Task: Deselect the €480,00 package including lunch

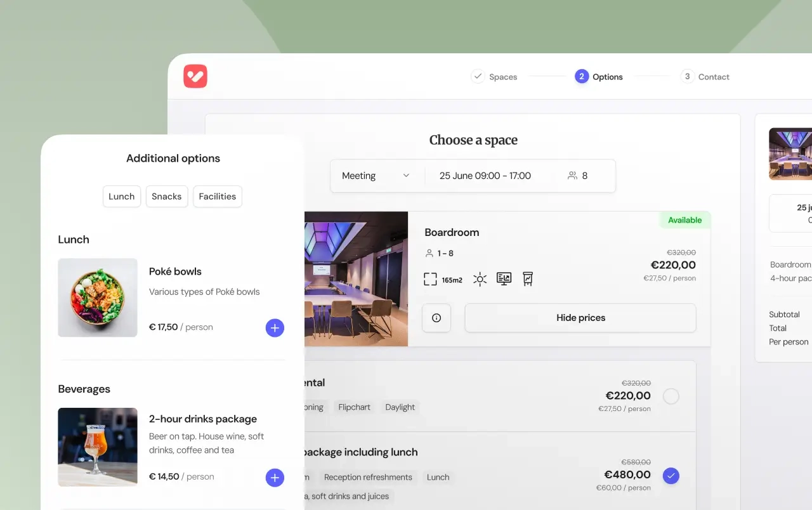Action: click(x=671, y=476)
